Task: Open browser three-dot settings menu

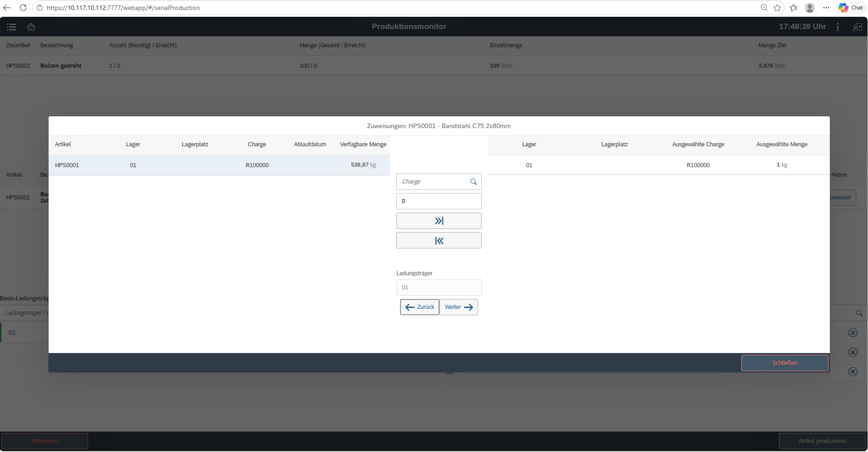Action: click(x=826, y=8)
